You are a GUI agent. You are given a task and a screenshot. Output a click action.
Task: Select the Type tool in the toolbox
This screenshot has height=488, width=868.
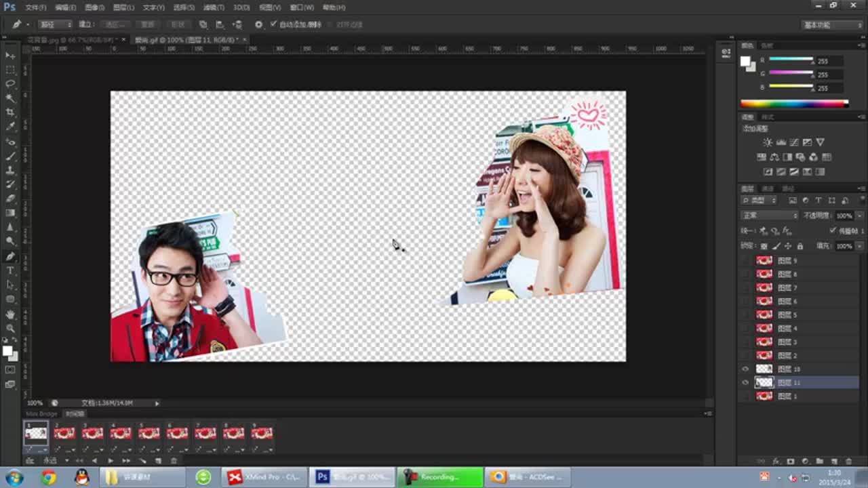coord(10,270)
